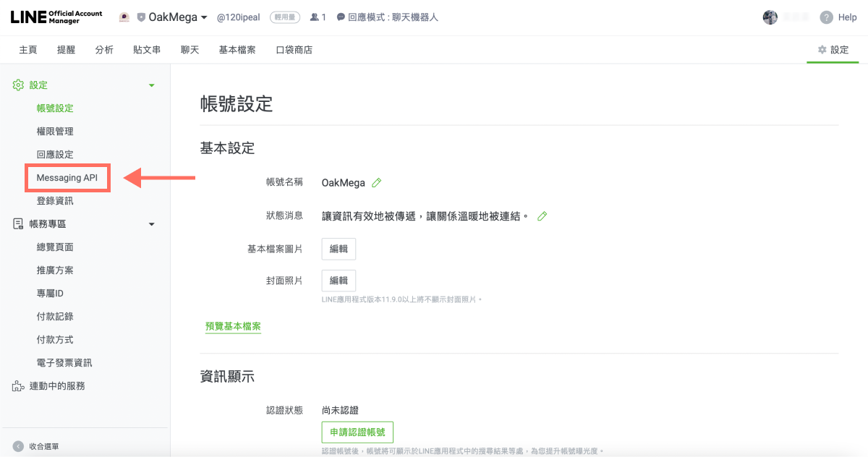
Task: Click the 設定 gear tab at top right
Action: tap(833, 50)
